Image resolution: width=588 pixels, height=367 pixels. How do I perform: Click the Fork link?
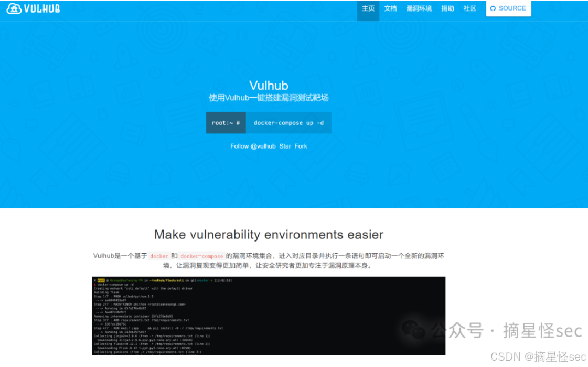tap(301, 146)
